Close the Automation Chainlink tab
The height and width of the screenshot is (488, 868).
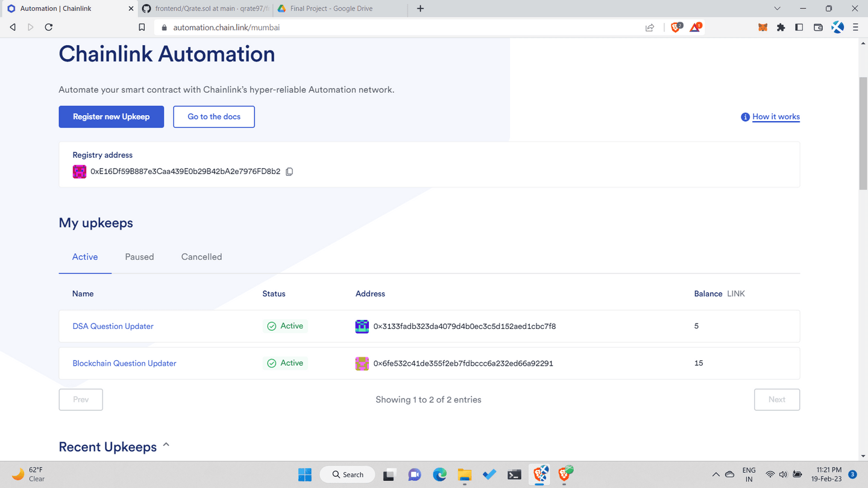coord(132,8)
